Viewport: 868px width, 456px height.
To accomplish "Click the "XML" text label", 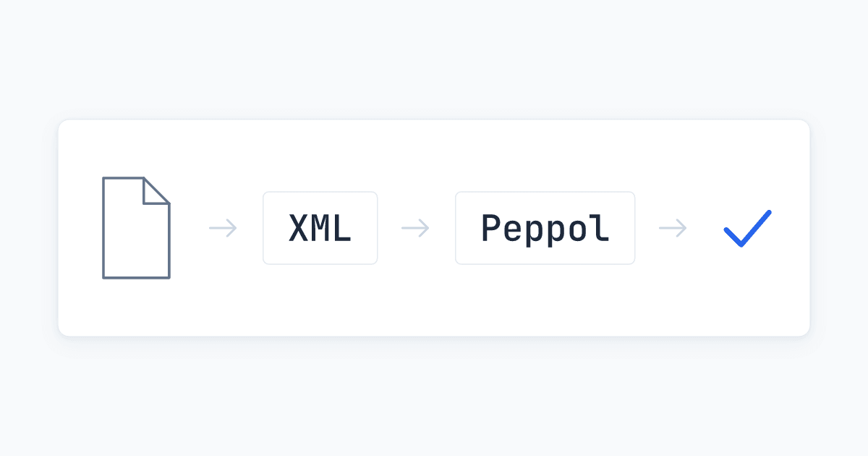I will [x=320, y=229].
